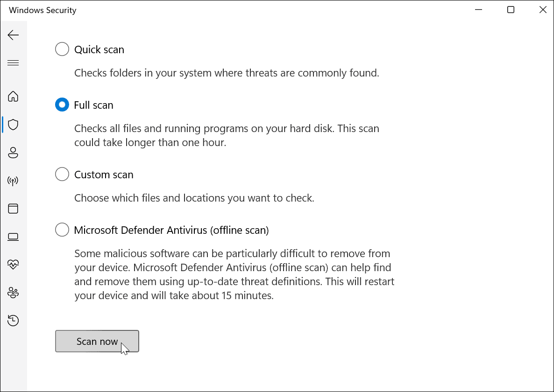Maximize the Windows Security window
Image resolution: width=554 pixels, height=392 pixels.
point(511,9)
